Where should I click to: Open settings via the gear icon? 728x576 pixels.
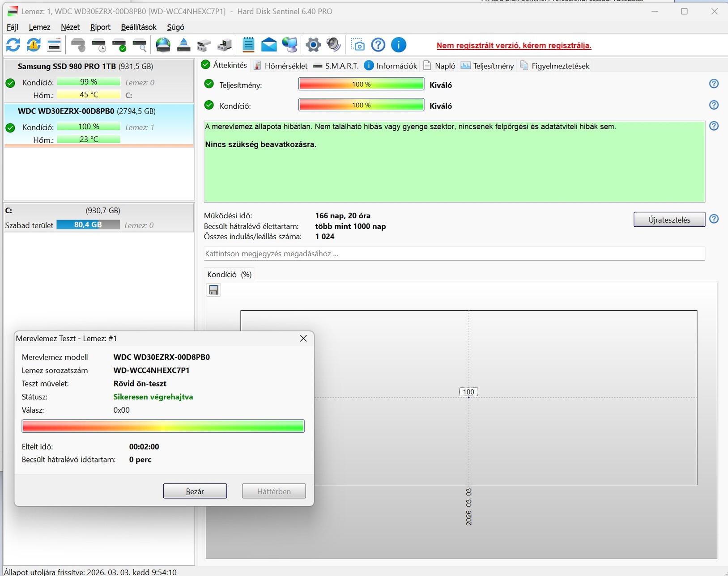coord(313,45)
